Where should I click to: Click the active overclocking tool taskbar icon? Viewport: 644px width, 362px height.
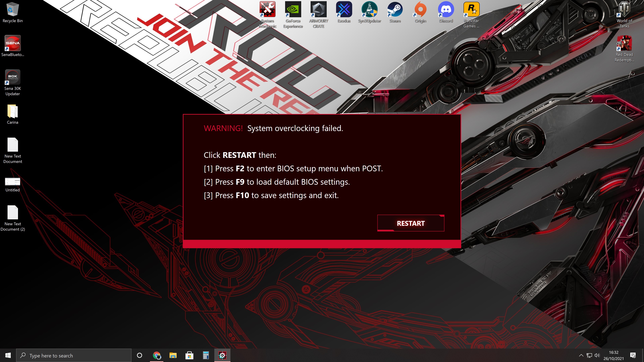222,355
